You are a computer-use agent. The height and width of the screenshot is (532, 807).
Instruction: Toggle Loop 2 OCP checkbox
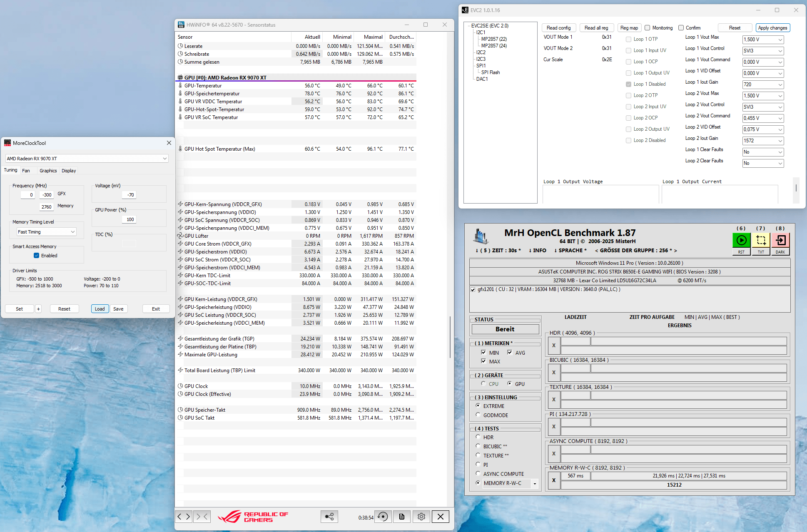pos(628,118)
